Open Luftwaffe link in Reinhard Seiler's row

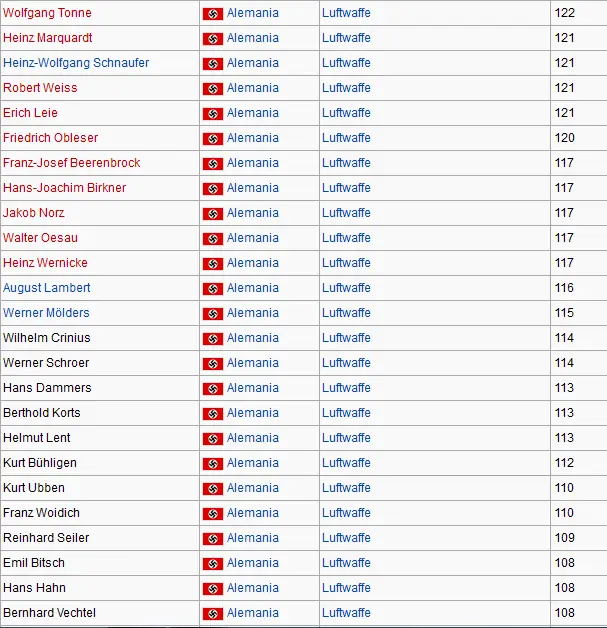coord(346,538)
